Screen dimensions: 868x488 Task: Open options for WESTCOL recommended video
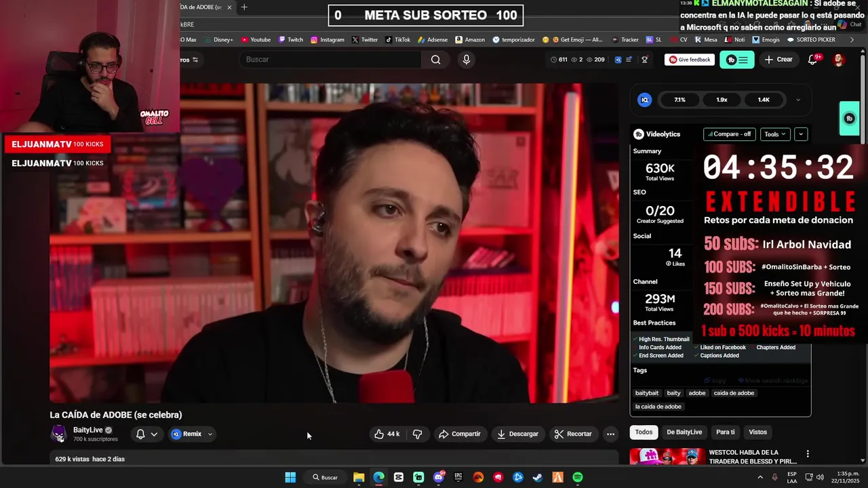coord(807,453)
